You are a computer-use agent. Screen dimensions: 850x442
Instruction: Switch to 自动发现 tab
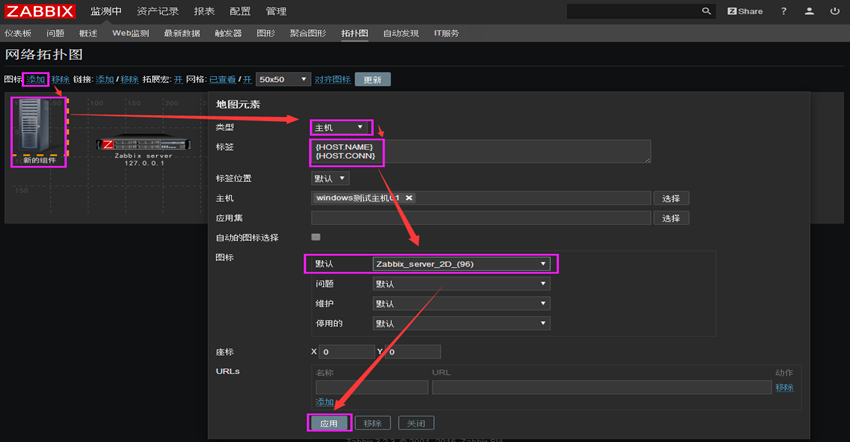pos(401,33)
